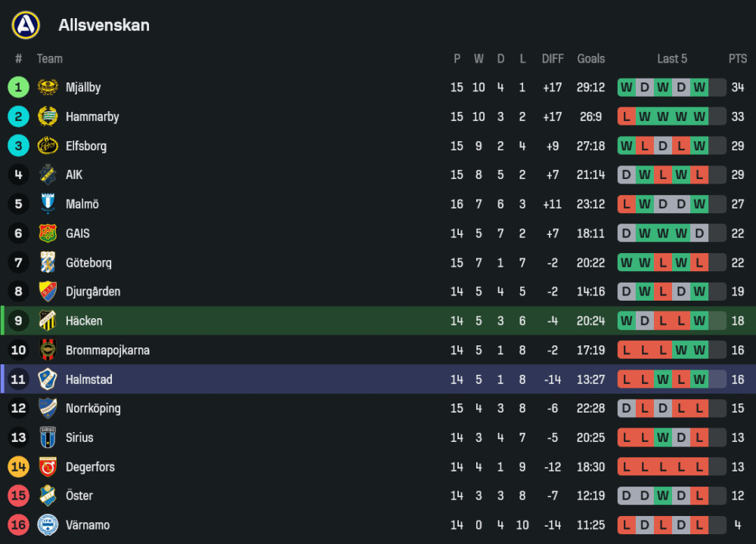Click the Degerfors club crest
Viewport: 756px width, 544px height.
tap(48, 467)
